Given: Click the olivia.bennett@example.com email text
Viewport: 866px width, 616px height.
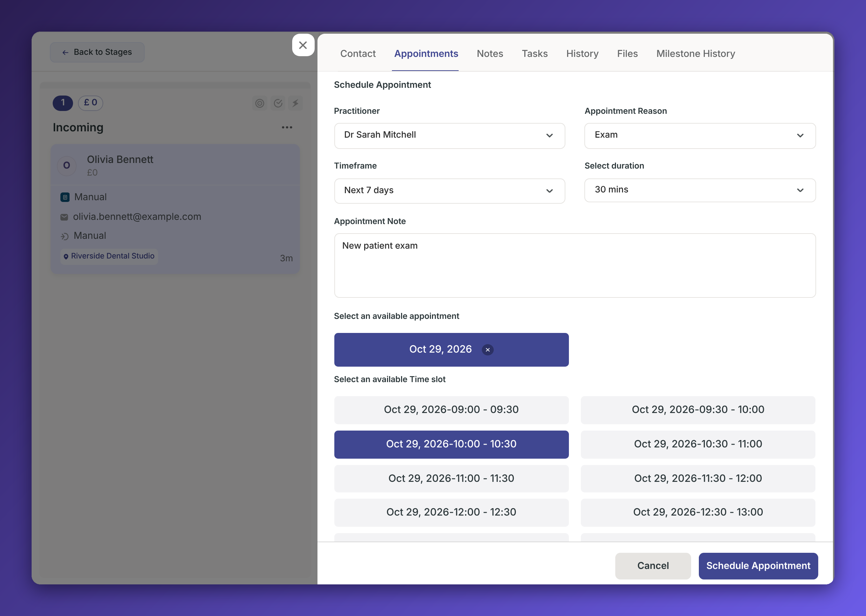Looking at the screenshot, I should [137, 217].
